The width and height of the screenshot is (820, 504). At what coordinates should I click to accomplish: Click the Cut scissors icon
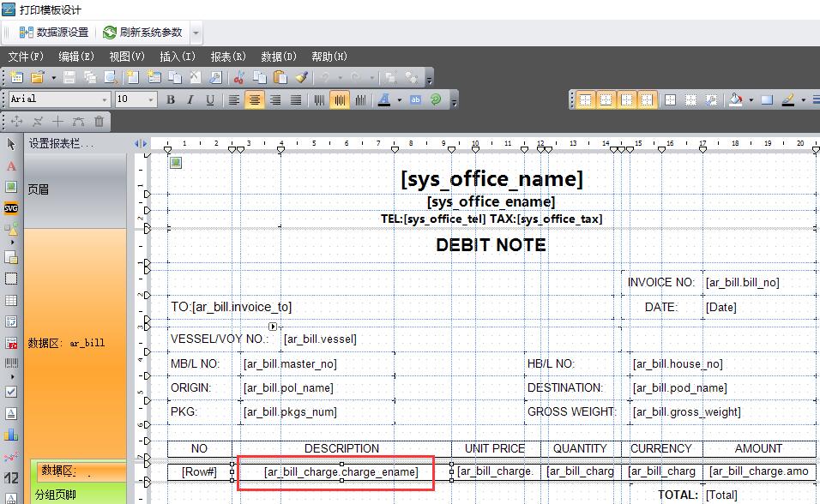[x=239, y=77]
